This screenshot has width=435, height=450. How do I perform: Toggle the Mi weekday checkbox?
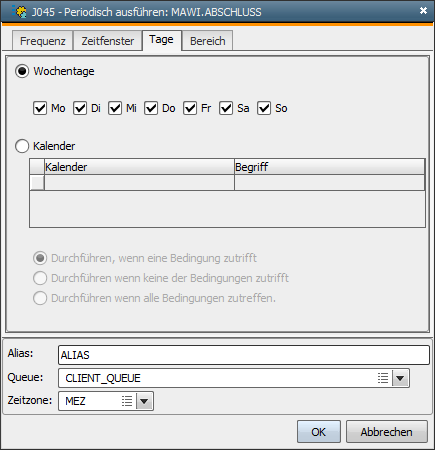click(115, 108)
